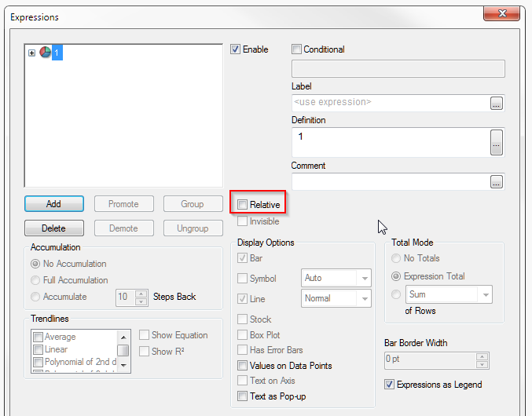Image resolution: width=532 pixels, height=416 pixels.
Task: Click the pie chart icon of expression 1
Action: (x=45, y=53)
